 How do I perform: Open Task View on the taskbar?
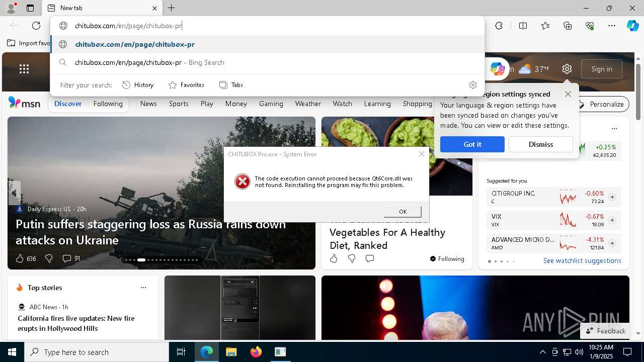pos(181,352)
